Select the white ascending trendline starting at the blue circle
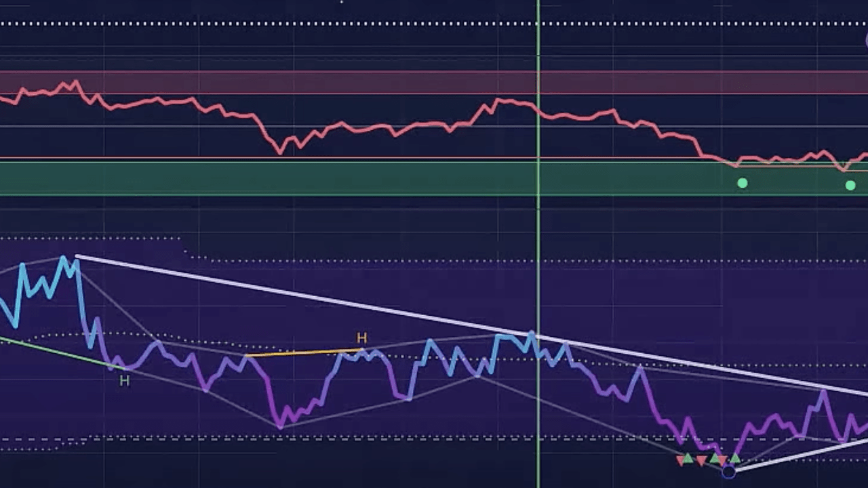 tap(800, 455)
